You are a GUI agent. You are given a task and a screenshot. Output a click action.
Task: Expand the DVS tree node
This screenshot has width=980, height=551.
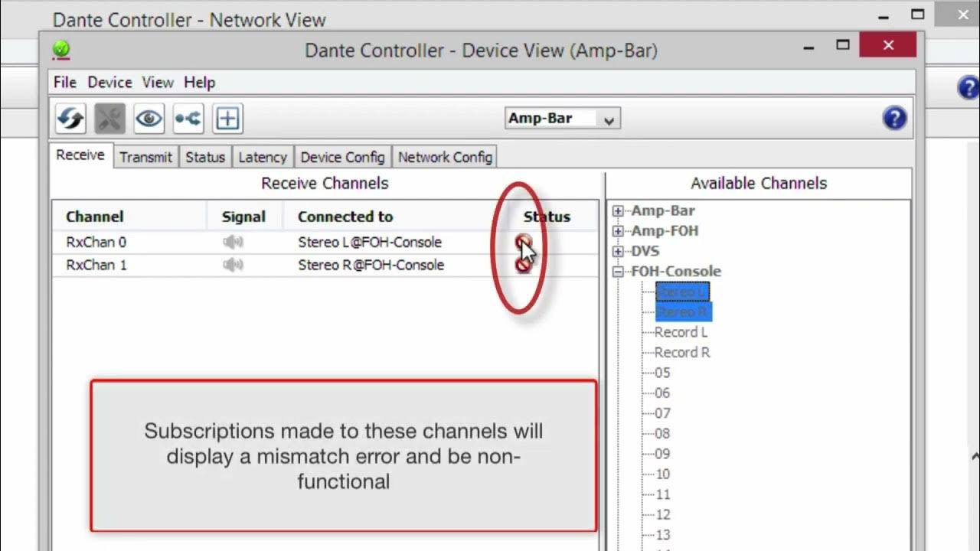618,251
